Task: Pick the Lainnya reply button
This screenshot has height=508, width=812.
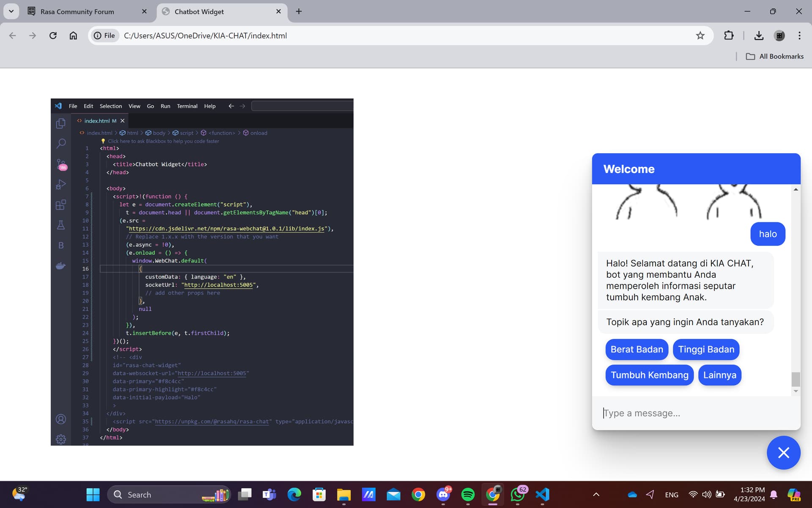Action: pos(719,375)
